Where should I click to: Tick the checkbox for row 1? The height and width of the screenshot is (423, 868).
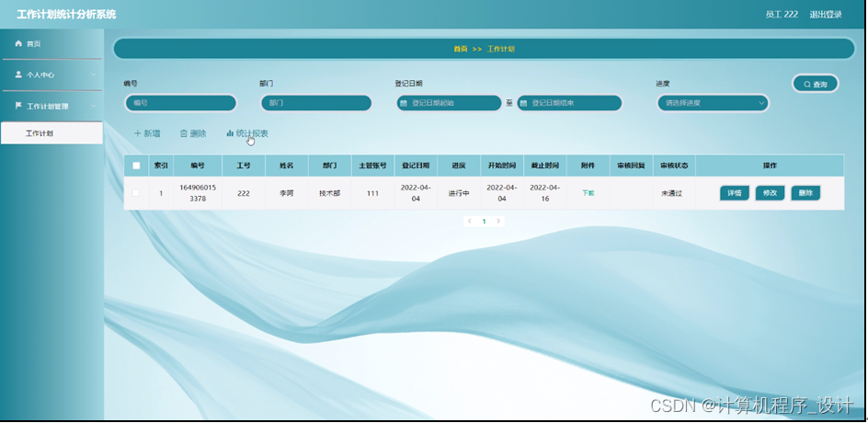pos(136,193)
